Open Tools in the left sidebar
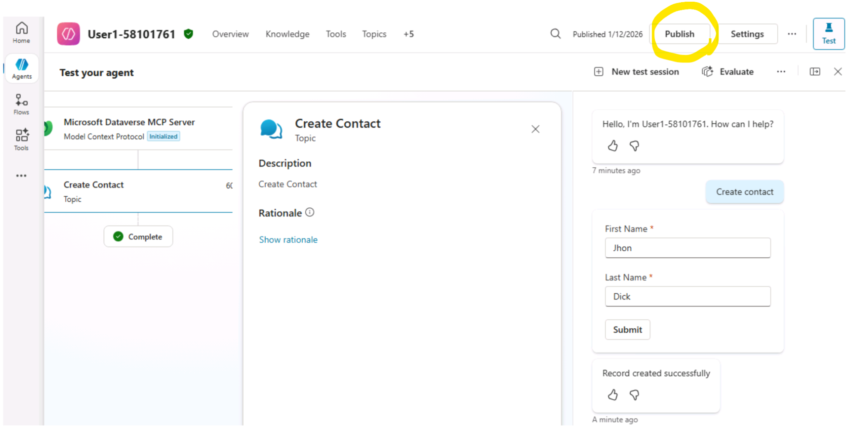This screenshot has height=438, width=868. click(21, 140)
